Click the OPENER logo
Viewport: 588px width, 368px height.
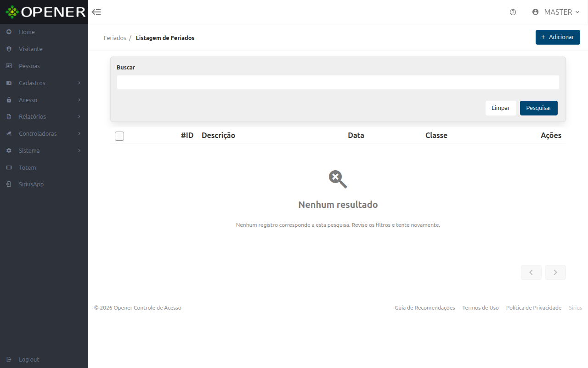(45, 12)
